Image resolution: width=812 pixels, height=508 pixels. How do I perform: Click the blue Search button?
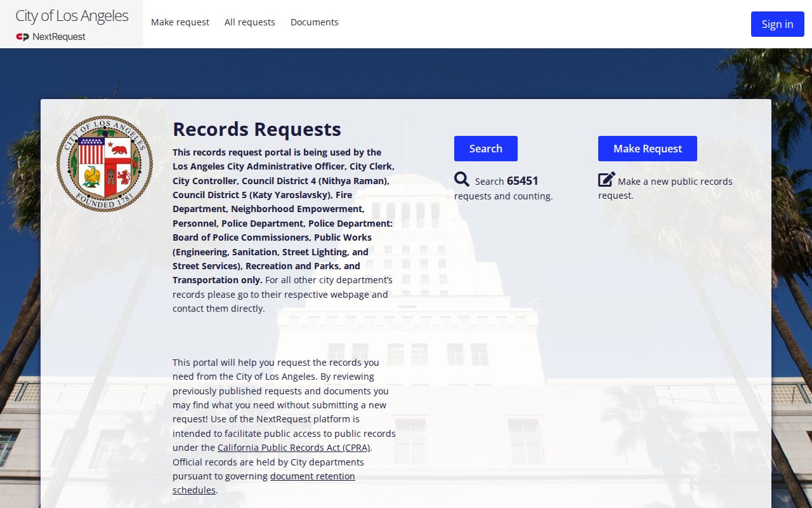pos(486,149)
